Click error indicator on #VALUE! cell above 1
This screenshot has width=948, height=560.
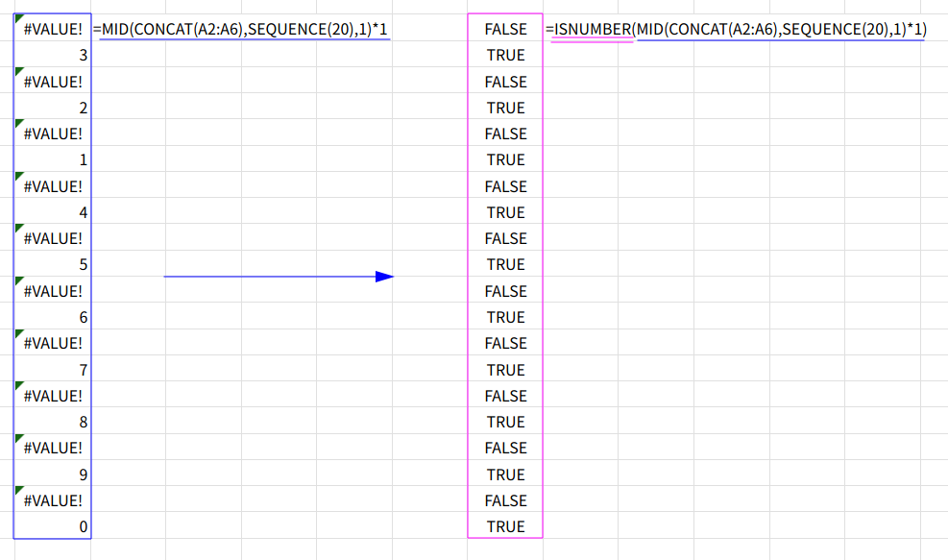18,124
